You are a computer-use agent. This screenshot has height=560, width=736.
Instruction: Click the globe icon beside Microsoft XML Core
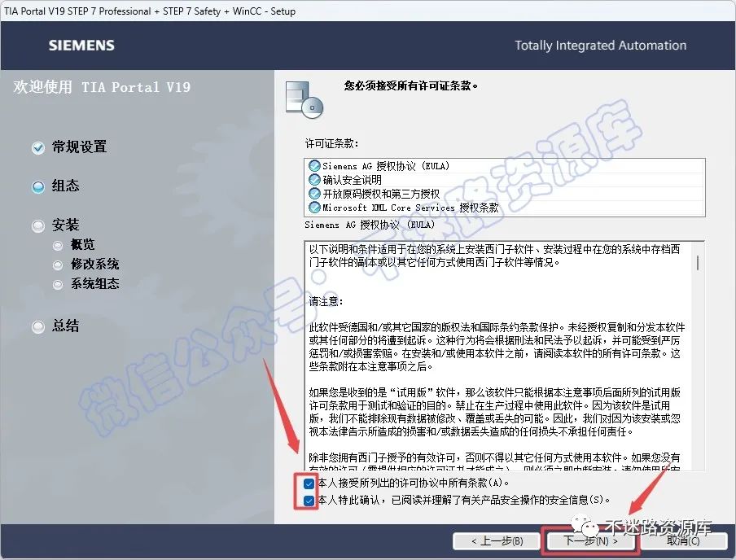314,207
